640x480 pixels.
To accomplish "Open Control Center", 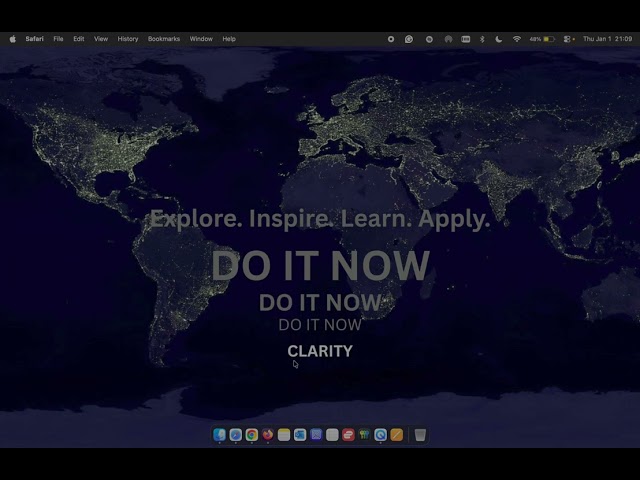I will click(x=567, y=39).
